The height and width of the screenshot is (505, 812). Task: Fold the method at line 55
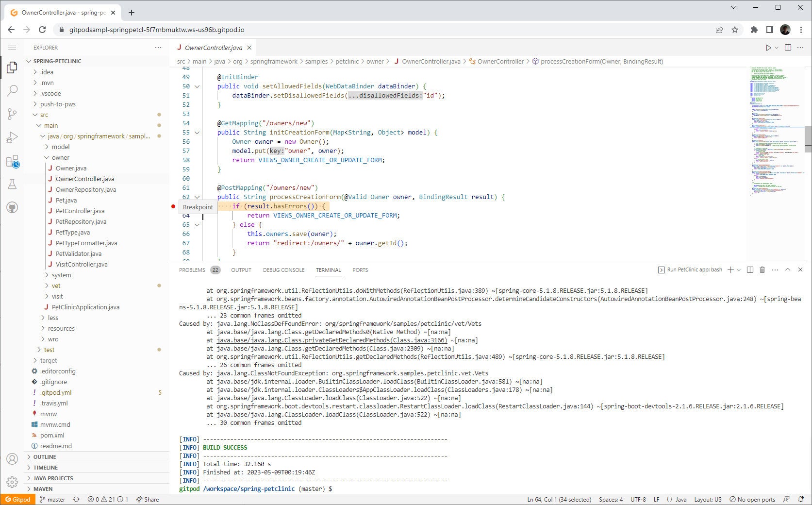pos(197,133)
